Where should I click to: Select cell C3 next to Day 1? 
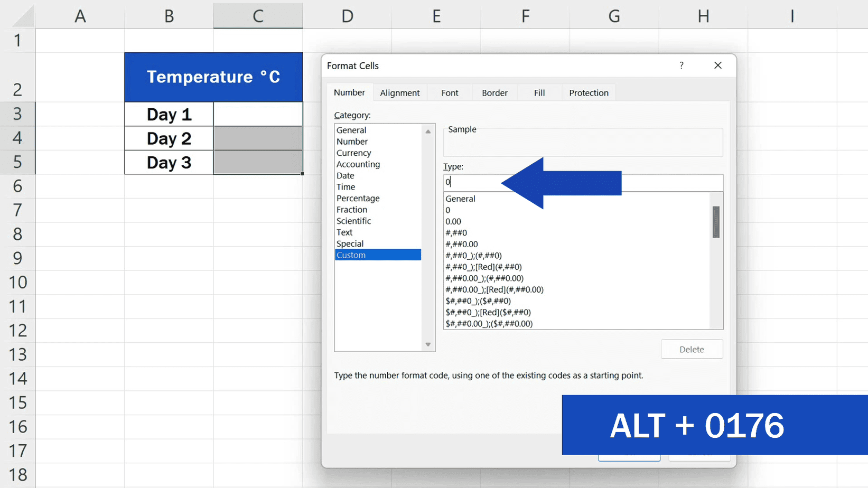[258, 114]
